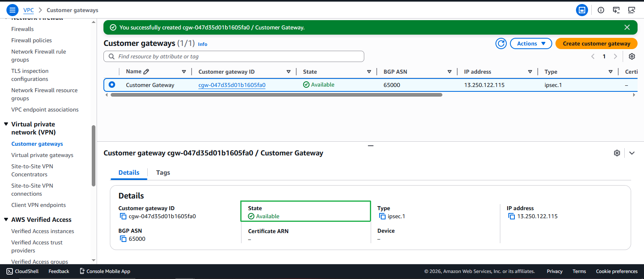Click the sidebar vertical scrollbar

(94, 156)
